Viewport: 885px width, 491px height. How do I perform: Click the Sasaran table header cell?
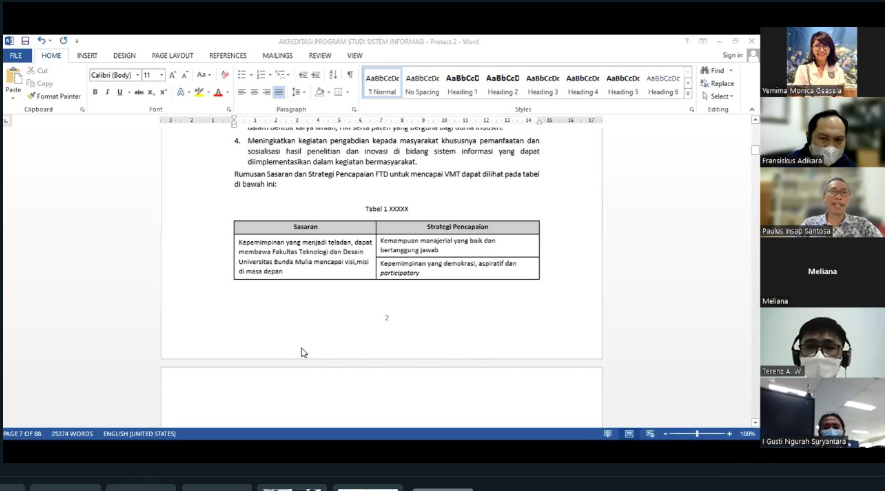(x=305, y=227)
